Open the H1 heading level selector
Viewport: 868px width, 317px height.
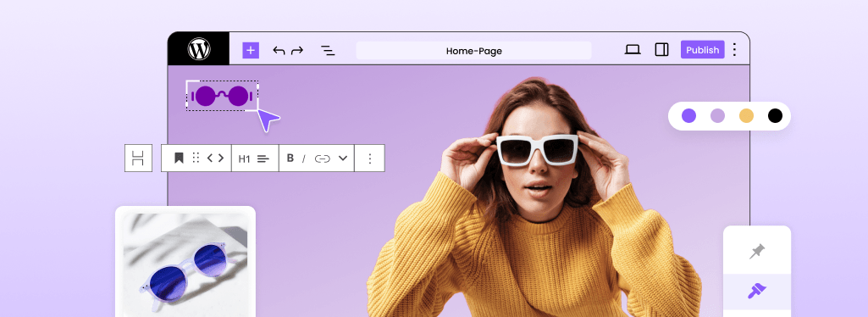point(244,158)
